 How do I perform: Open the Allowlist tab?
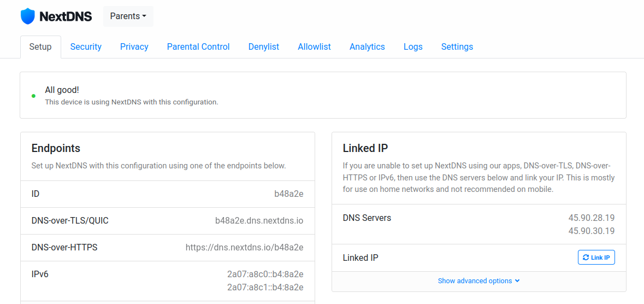(314, 47)
